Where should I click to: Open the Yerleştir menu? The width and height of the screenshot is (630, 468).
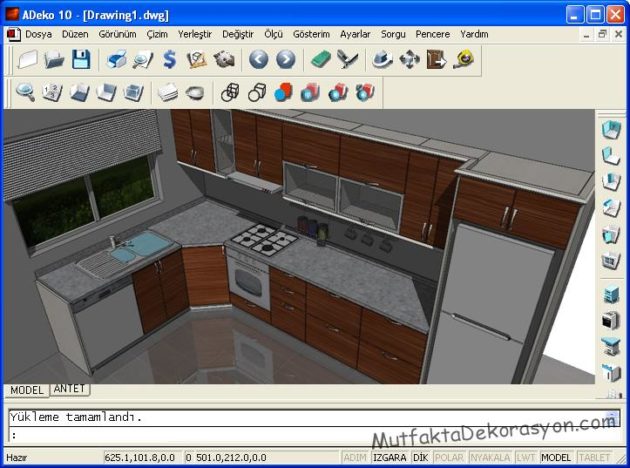coord(194,34)
